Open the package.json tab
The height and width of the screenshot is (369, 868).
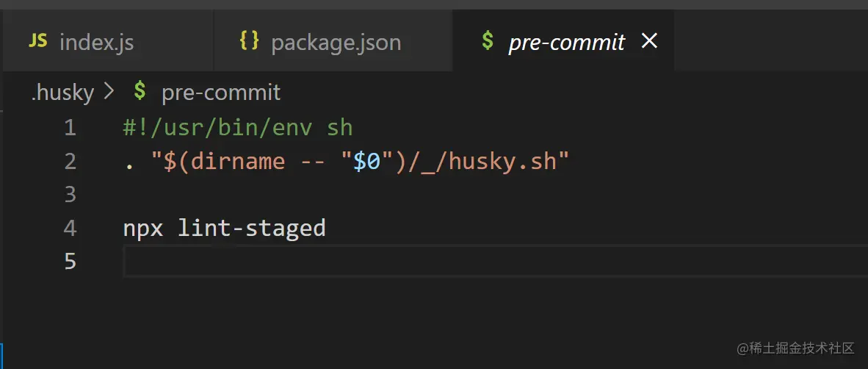(x=336, y=42)
